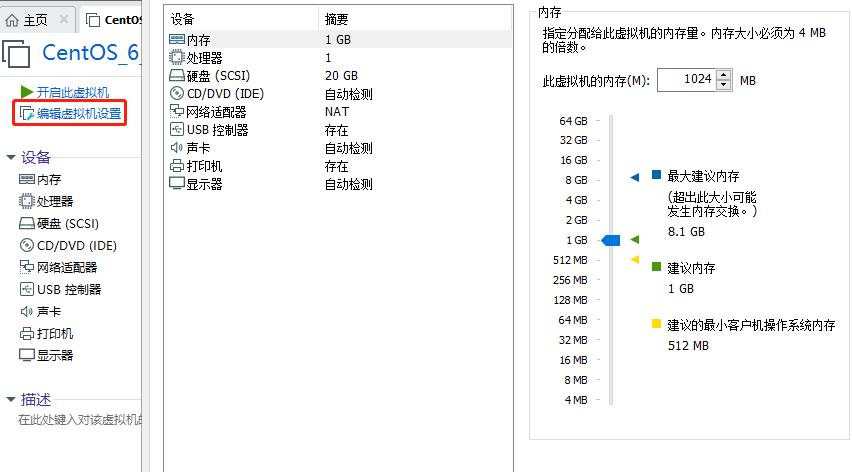Click printer icon in hardware table
852x472 pixels.
[x=177, y=166]
